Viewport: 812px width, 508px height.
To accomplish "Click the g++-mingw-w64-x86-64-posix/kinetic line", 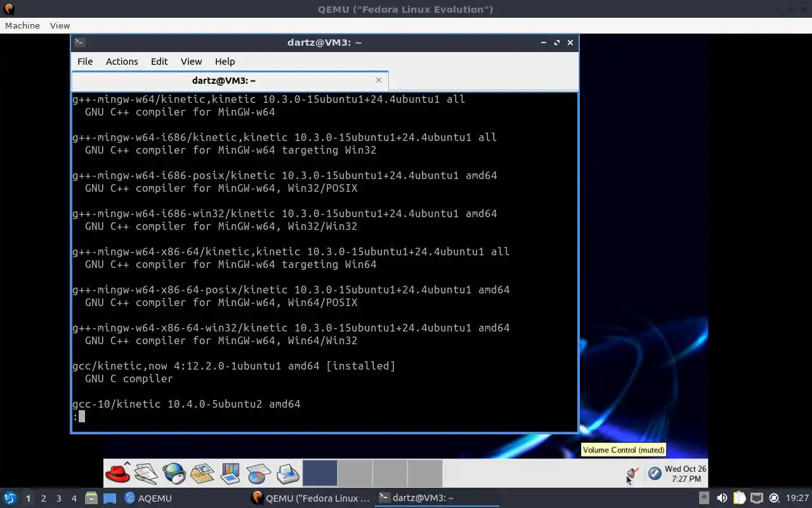I will click(291, 290).
